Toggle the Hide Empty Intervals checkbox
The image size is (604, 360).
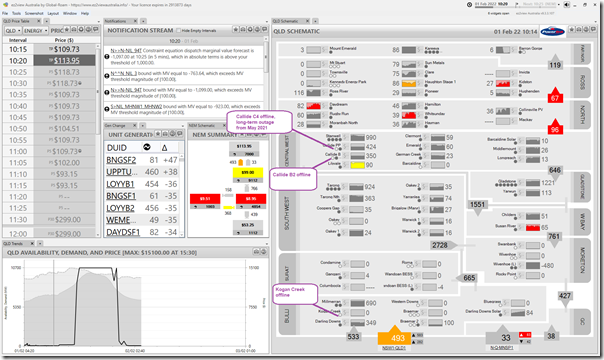pos(178,30)
